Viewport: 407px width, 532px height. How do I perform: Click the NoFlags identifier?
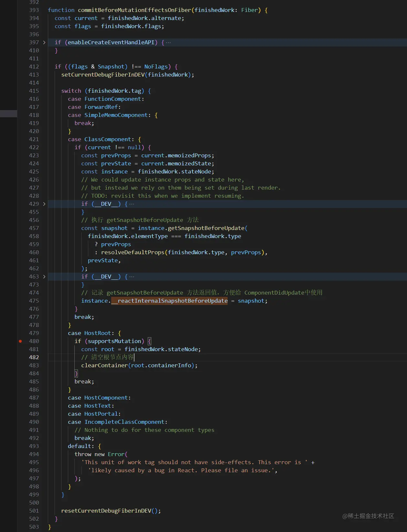tap(156, 67)
